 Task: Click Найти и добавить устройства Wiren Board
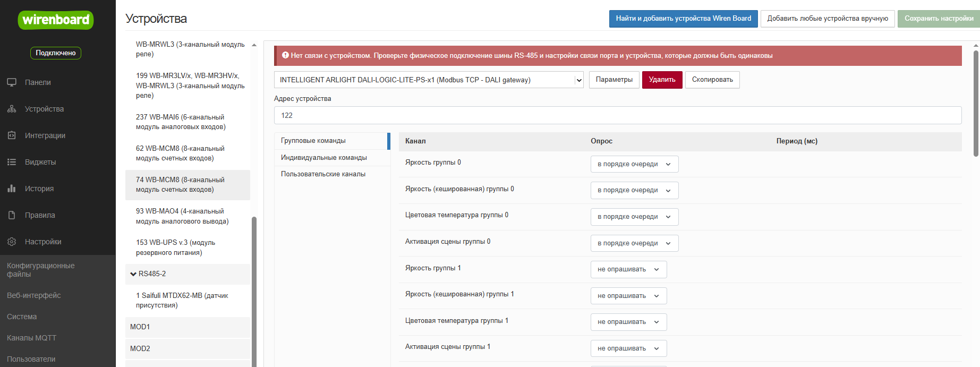click(683, 19)
